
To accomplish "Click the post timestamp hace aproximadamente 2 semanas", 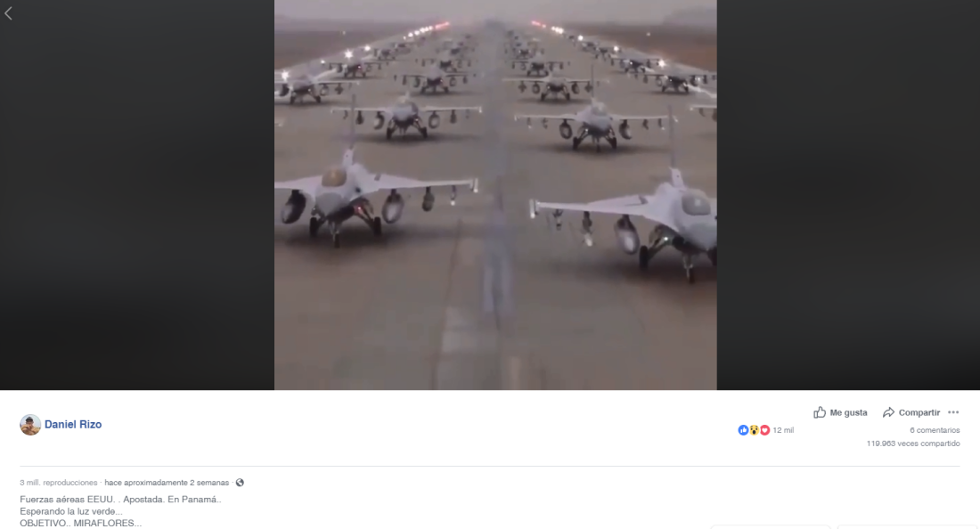I will [x=167, y=482].
